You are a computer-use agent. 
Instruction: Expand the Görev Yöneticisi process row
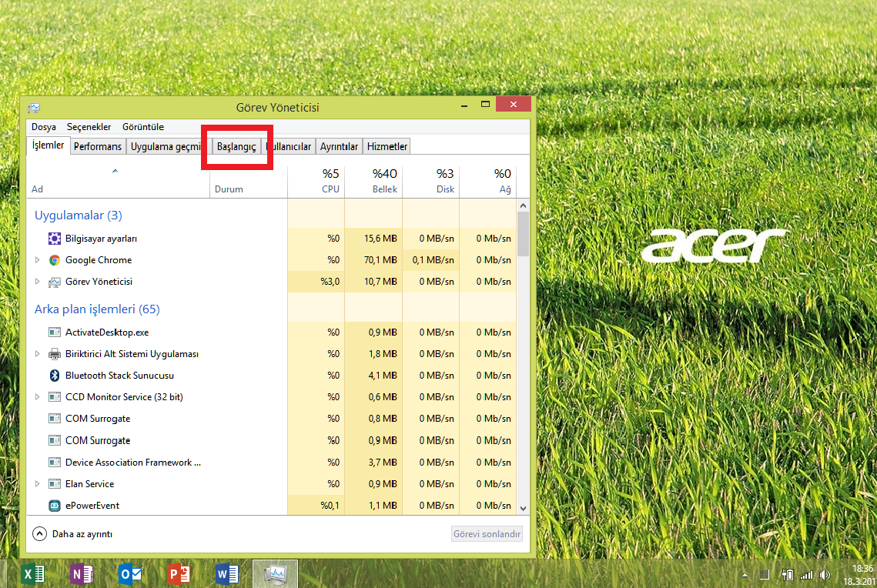click(38, 282)
